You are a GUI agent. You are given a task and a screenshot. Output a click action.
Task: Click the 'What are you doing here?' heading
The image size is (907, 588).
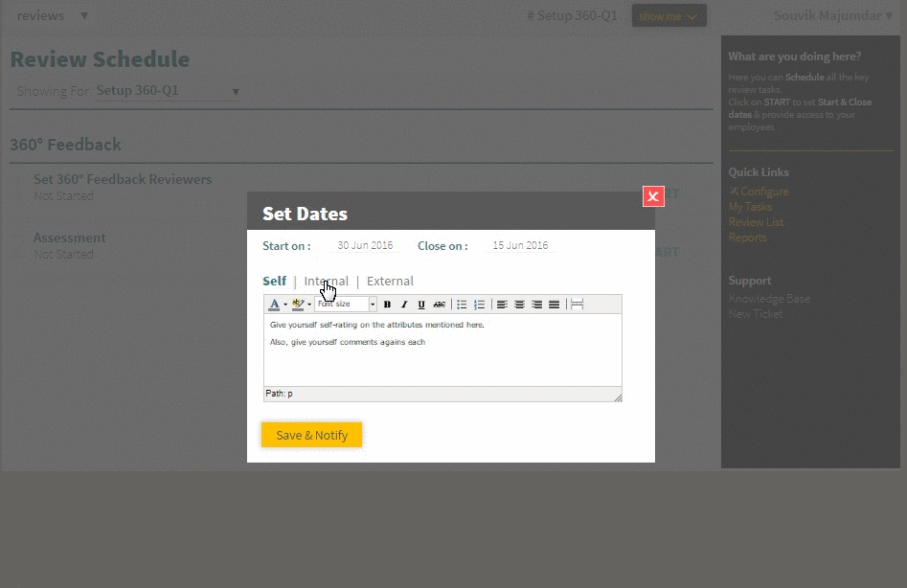(795, 57)
